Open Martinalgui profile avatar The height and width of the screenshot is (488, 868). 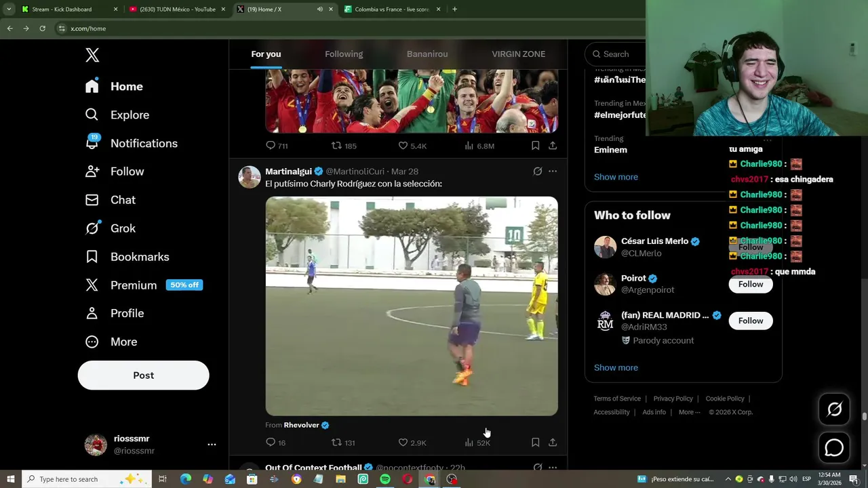click(x=250, y=177)
